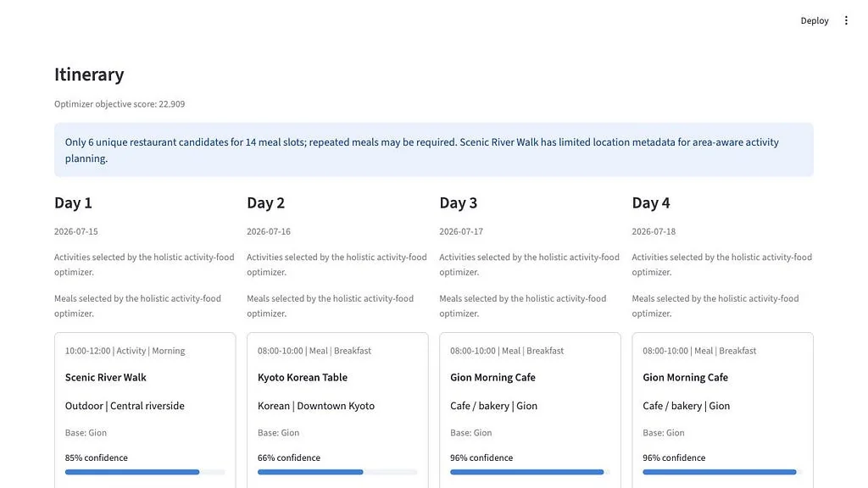Click the 66% confidence progress bar
868x488 pixels.
337,472
